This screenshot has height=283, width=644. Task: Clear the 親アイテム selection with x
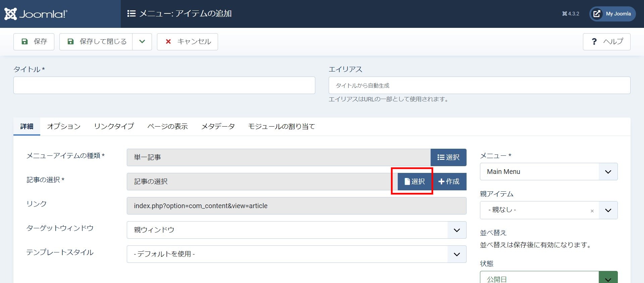pyautogui.click(x=592, y=211)
